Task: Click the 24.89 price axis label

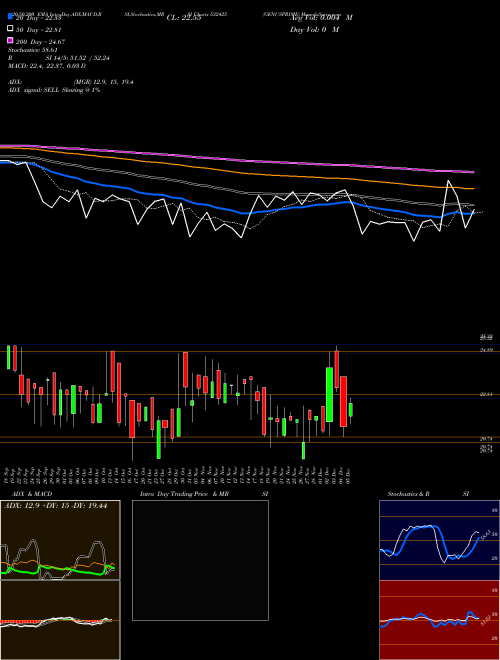Action: 487,350
